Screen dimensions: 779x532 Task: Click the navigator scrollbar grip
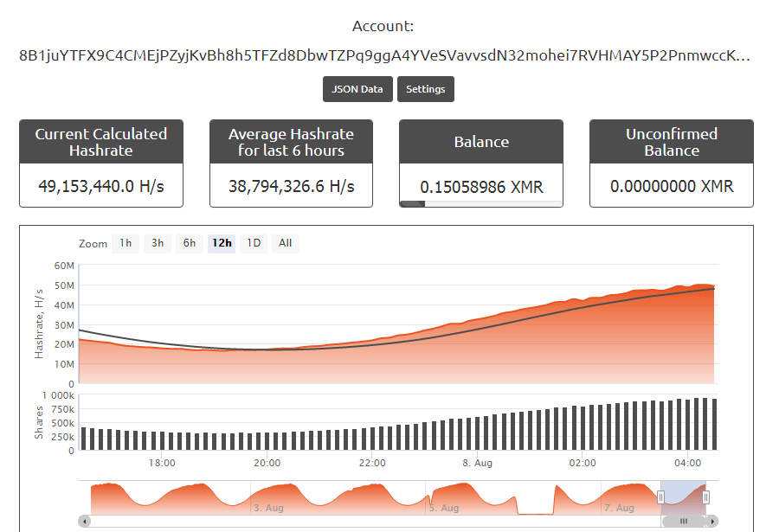pyautogui.click(x=684, y=521)
